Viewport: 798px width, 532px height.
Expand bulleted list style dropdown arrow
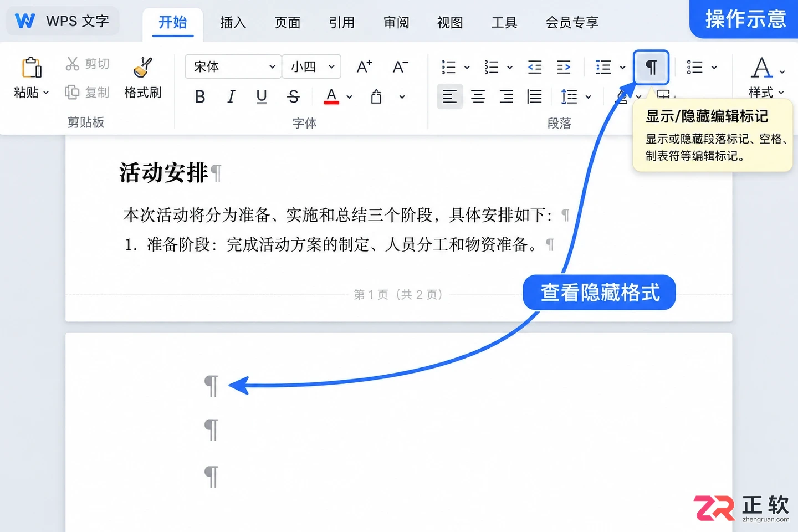pyautogui.click(x=467, y=68)
